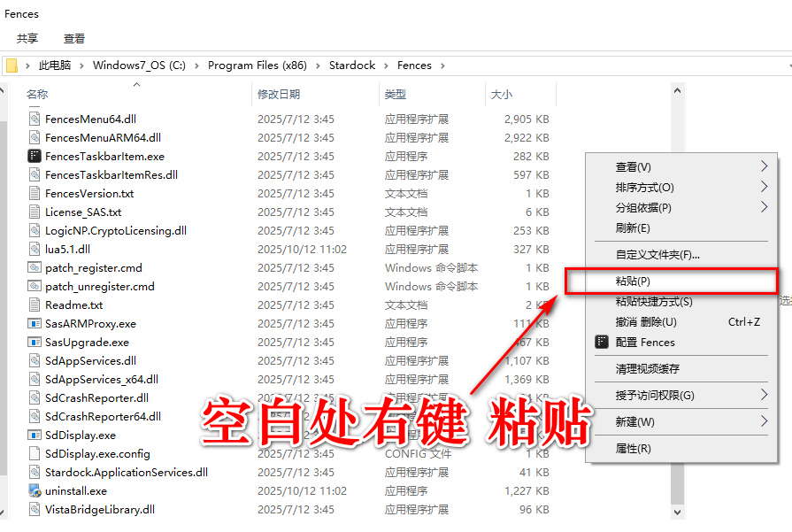The image size is (792, 532).
Task: Open the 查看 ribbon tab
Action: 74,38
